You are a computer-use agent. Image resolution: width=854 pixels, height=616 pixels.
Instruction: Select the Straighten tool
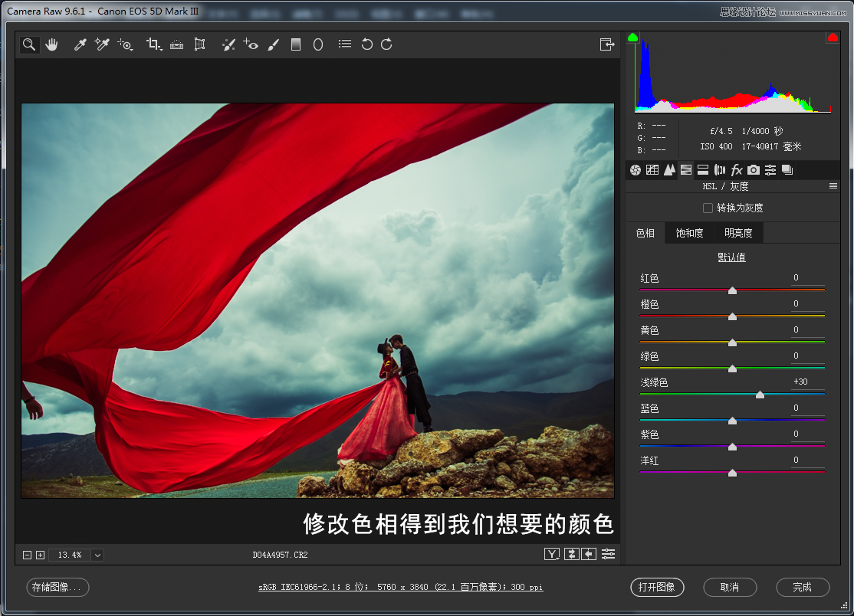pyautogui.click(x=176, y=44)
